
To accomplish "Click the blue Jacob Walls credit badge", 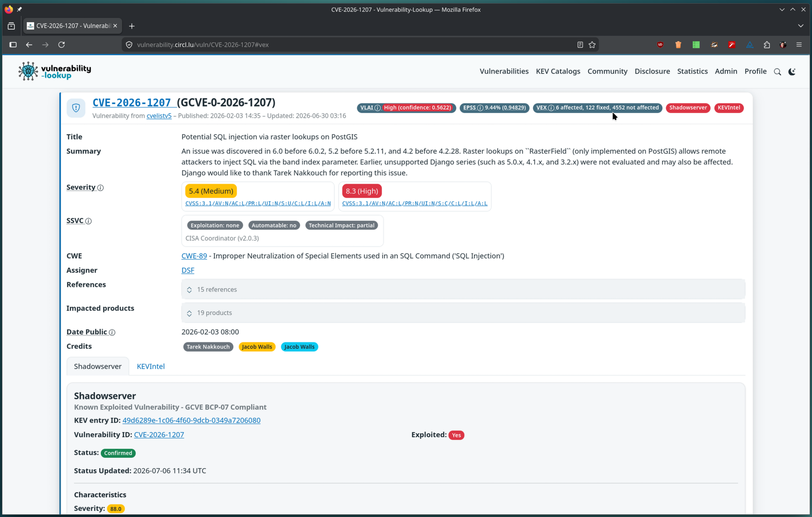I will pos(299,347).
